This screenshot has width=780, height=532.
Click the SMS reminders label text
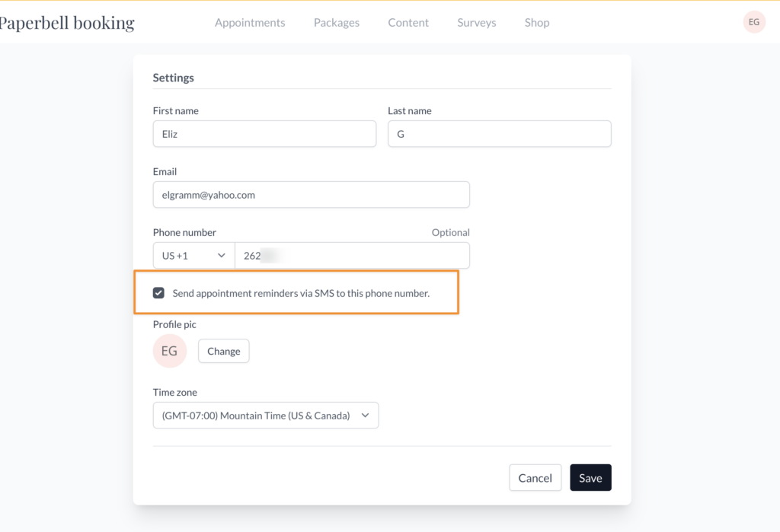coord(301,293)
